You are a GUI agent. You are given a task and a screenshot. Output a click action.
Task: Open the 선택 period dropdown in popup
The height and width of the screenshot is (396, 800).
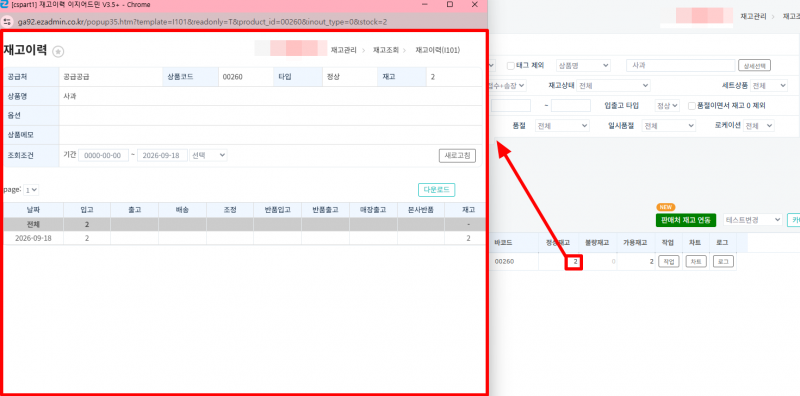(208, 155)
